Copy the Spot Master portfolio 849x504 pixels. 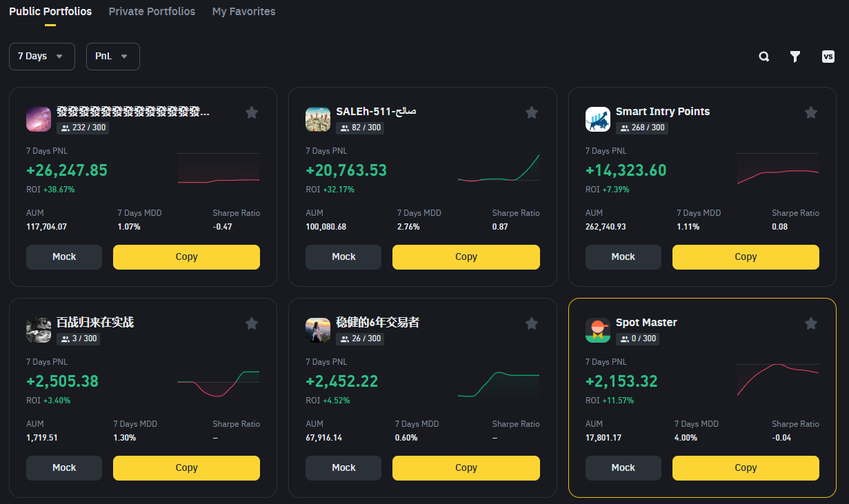coord(746,467)
